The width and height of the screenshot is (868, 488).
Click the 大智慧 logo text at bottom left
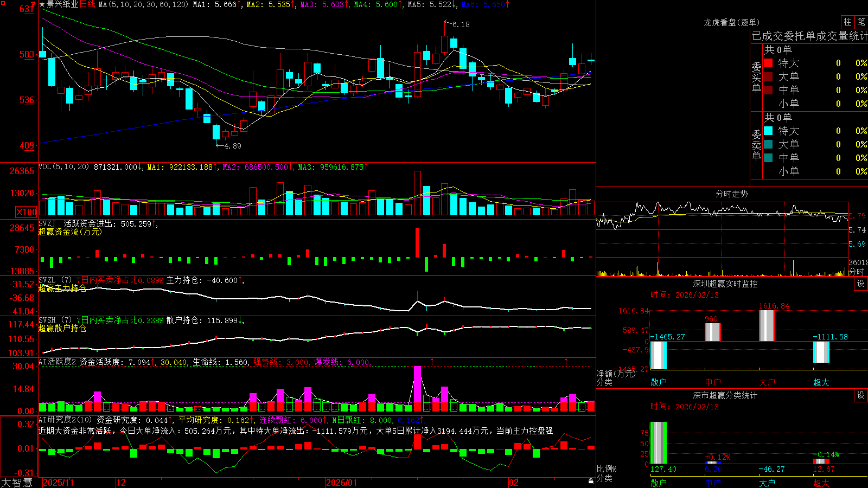click(x=17, y=483)
